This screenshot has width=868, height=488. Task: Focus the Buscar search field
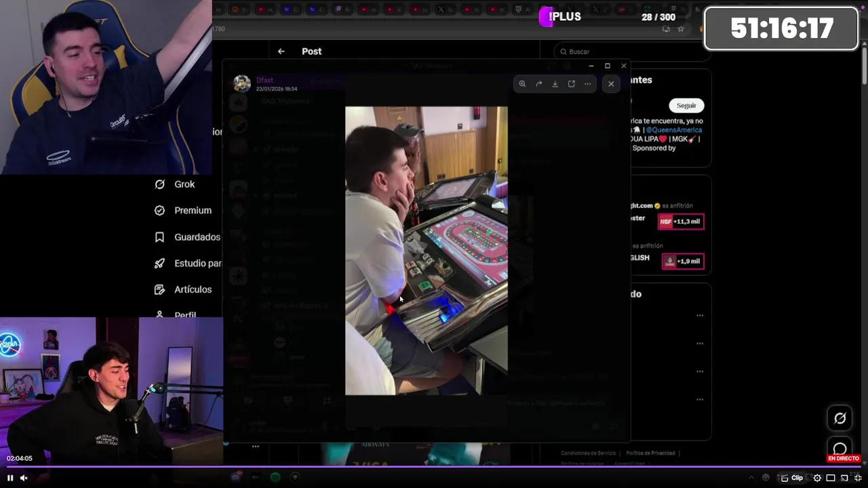point(633,52)
